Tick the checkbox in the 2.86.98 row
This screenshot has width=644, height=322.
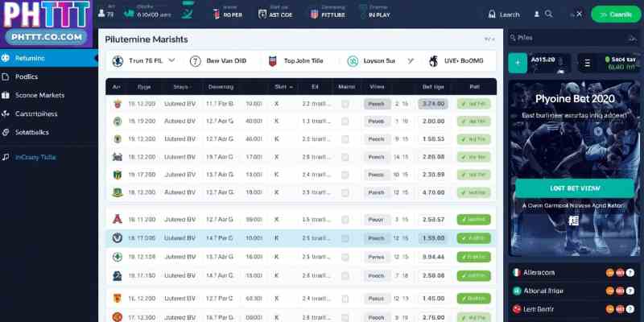(345, 157)
